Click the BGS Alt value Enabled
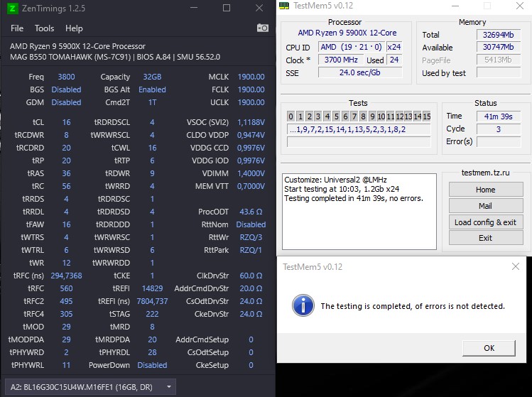The height and width of the screenshot is (397, 532). tap(152, 89)
